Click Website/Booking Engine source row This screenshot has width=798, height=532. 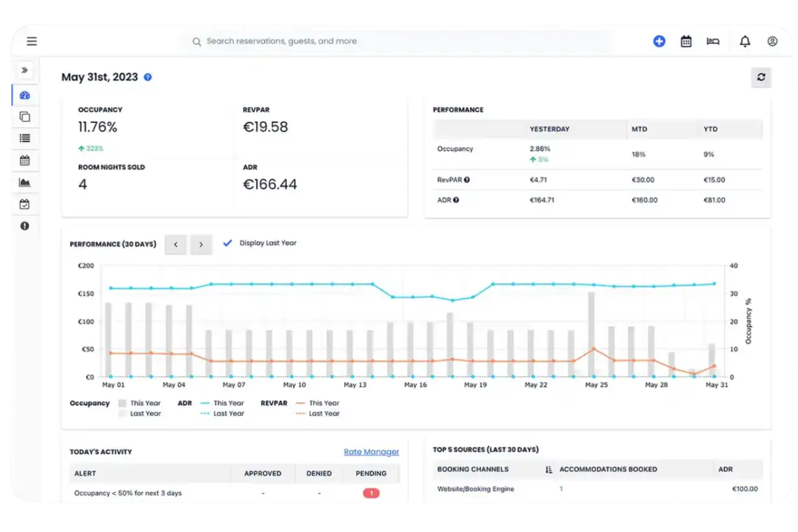pyautogui.click(x=597, y=489)
